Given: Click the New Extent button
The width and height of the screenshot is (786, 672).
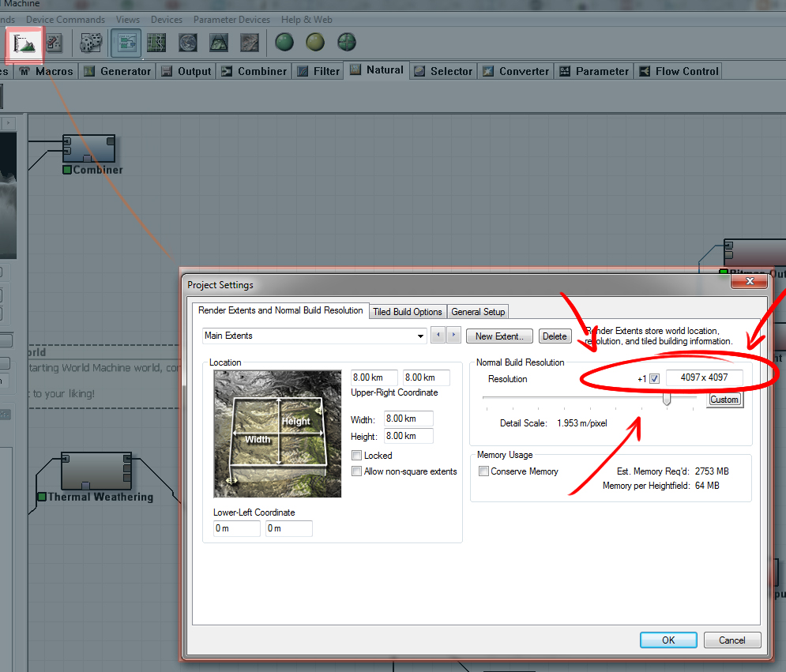Looking at the screenshot, I should point(498,336).
